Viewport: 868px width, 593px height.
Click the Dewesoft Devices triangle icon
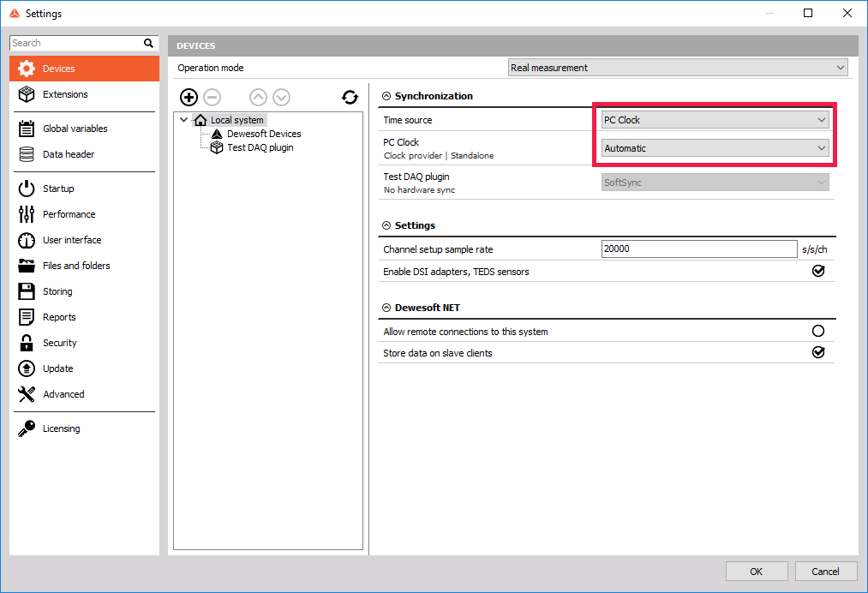click(x=217, y=134)
